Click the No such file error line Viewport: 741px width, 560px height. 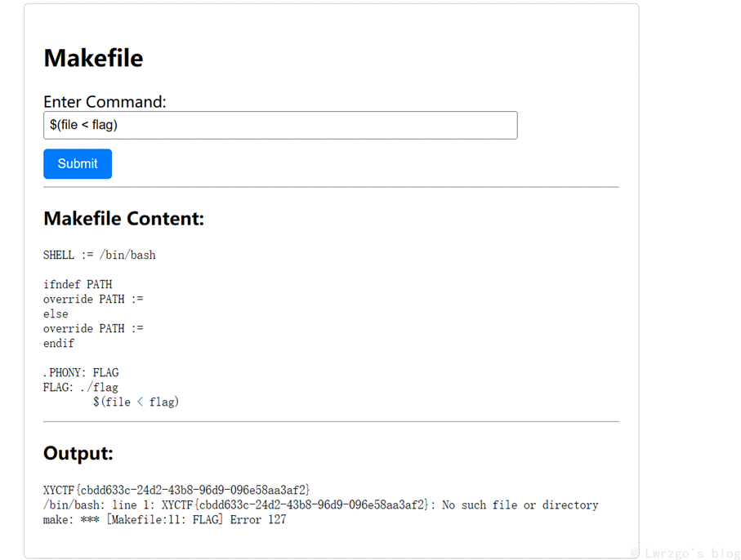point(320,504)
